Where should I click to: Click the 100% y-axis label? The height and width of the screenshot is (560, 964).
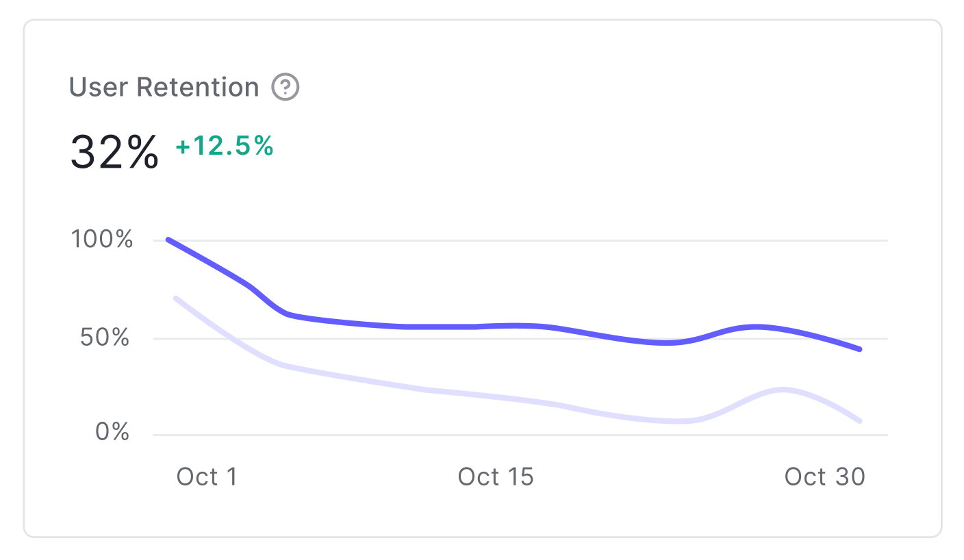[x=101, y=240]
